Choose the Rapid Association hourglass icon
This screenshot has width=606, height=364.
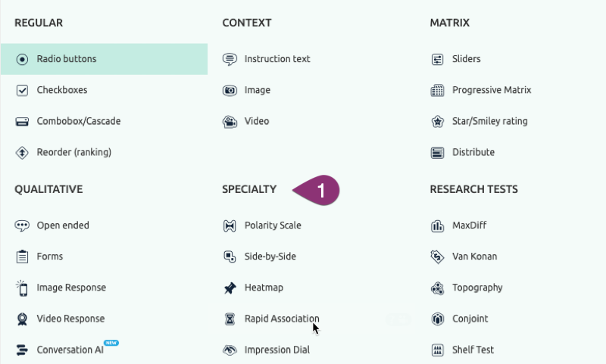230,319
